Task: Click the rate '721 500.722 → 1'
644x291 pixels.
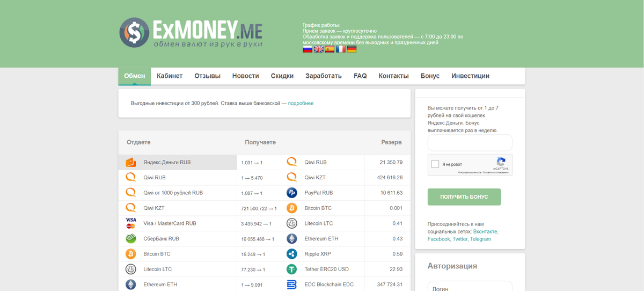Action: (259, 208)
